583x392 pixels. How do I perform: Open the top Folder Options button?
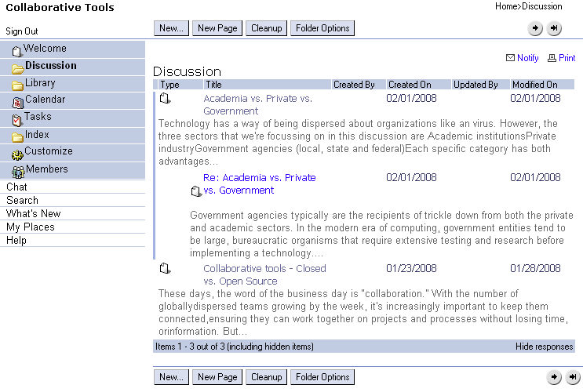[x=322, y=28]
